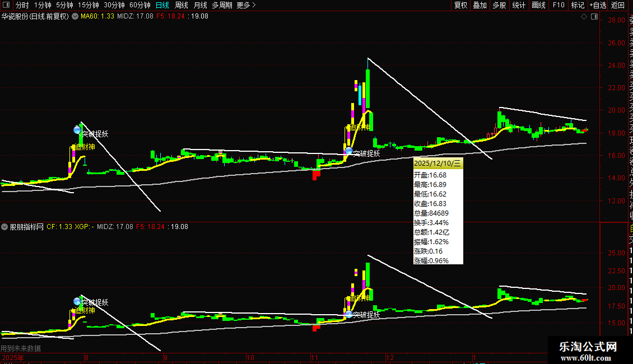Click month 9 marker on the time axis

165,358
